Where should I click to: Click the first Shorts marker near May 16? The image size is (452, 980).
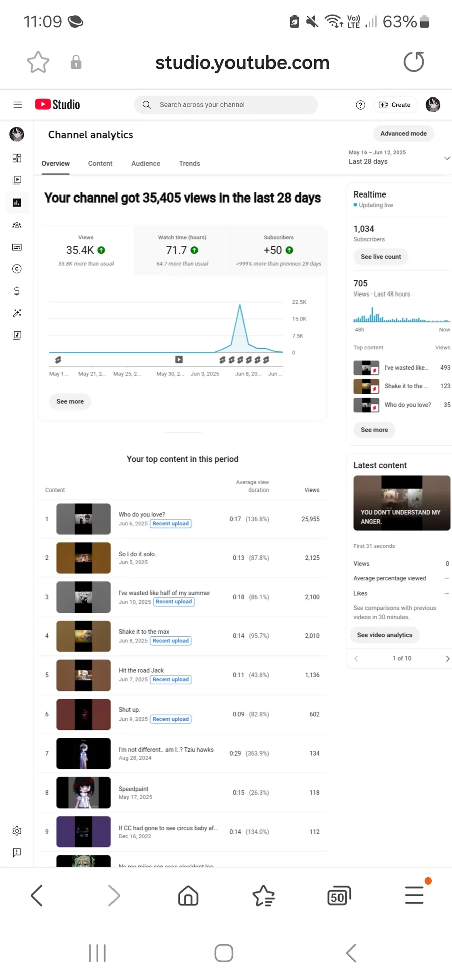pos(58,360)
